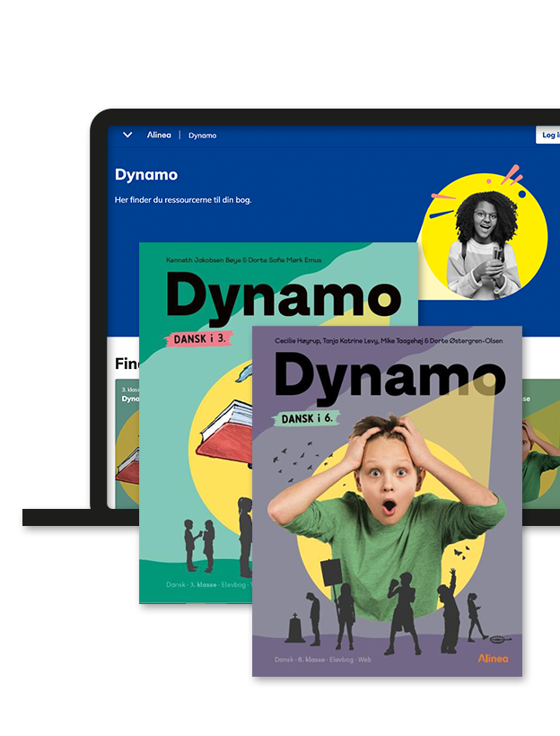
Task: Click the 3. klasse Dynamo card on the website
Action: point(127,443)
